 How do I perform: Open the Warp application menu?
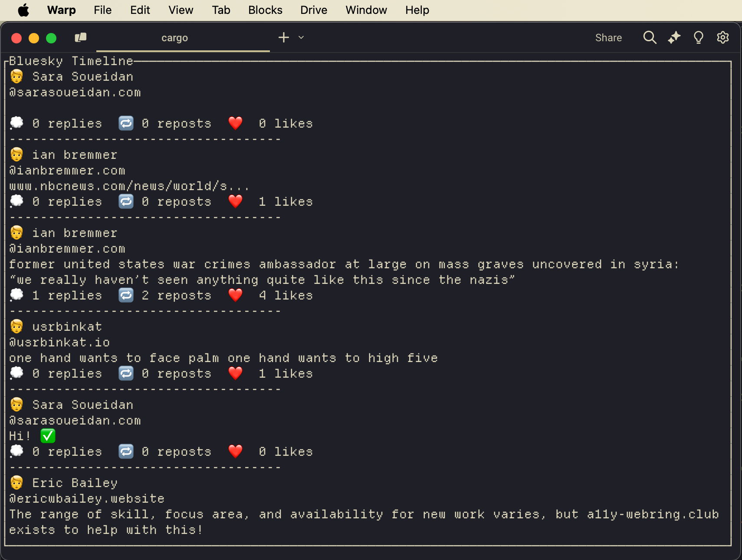click(x=61, y=10)
